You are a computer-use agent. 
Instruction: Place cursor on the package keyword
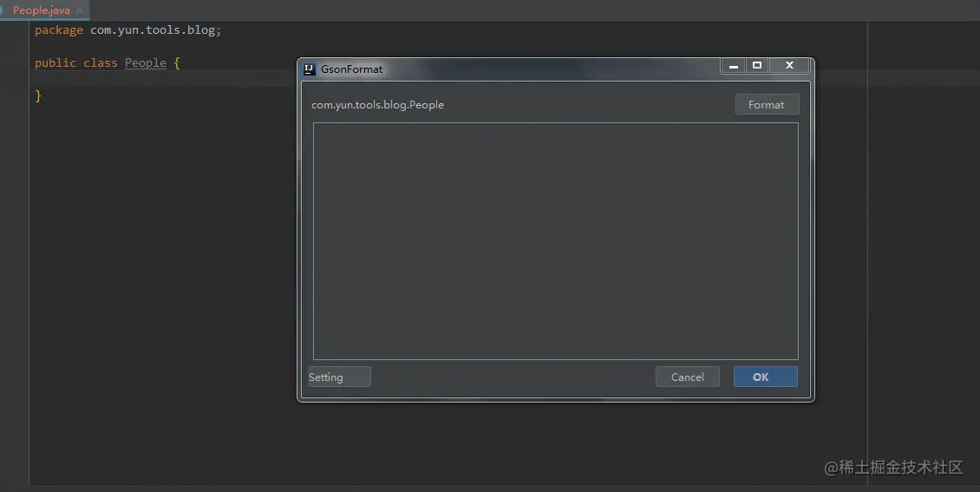[59, 30]
